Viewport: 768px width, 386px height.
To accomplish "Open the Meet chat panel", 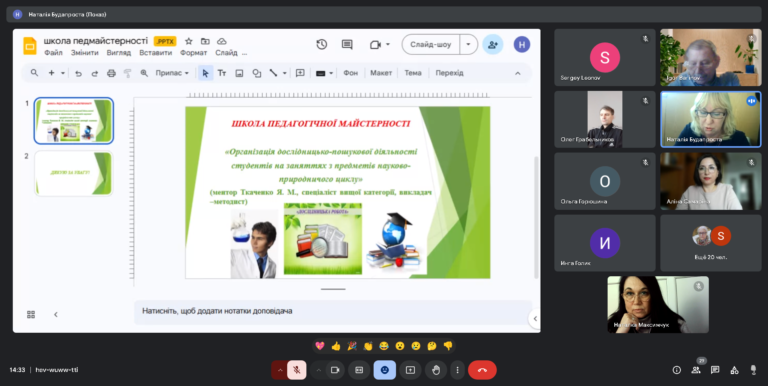I will click(715, 370).
